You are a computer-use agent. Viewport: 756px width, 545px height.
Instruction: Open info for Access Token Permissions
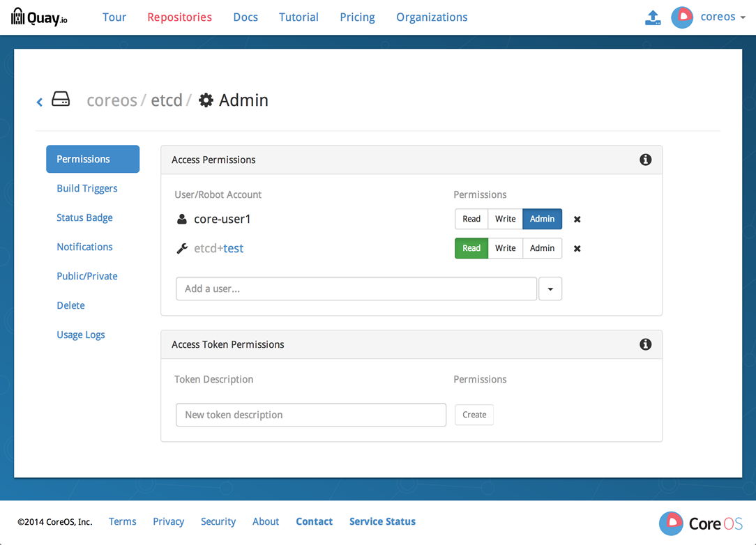645,344
